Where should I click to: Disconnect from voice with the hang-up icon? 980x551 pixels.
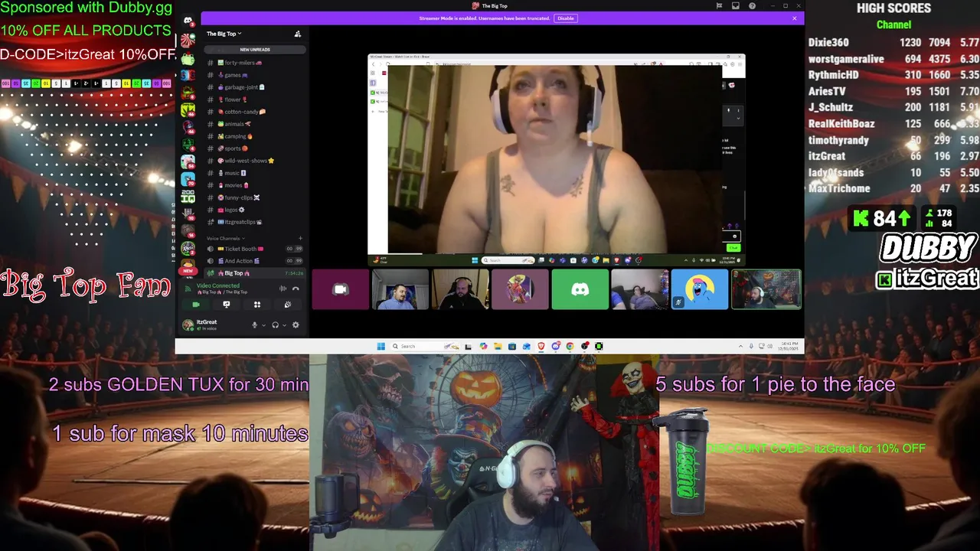(x=296, y=289)
